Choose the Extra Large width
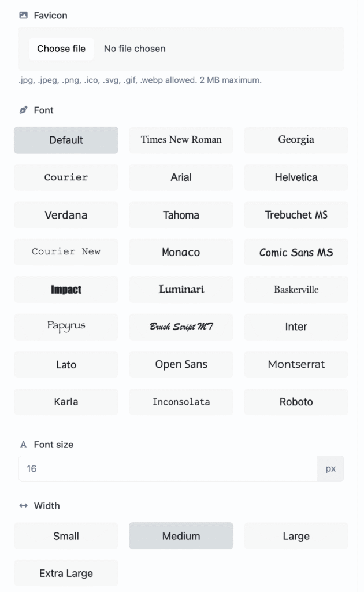Viewport: 364px width, 592px height. (x=66, y=573)
